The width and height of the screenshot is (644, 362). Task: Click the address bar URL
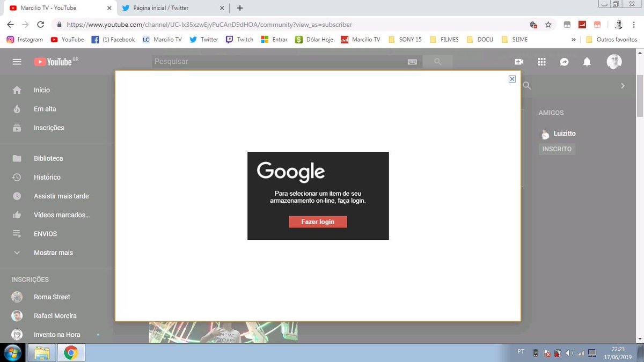point(209,25)
